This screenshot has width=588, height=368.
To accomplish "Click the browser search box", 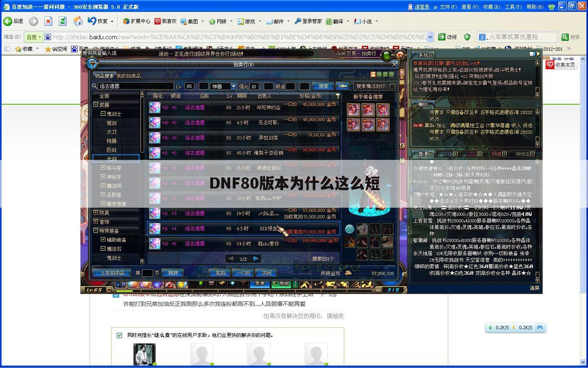I will click(x=521, y=37).
